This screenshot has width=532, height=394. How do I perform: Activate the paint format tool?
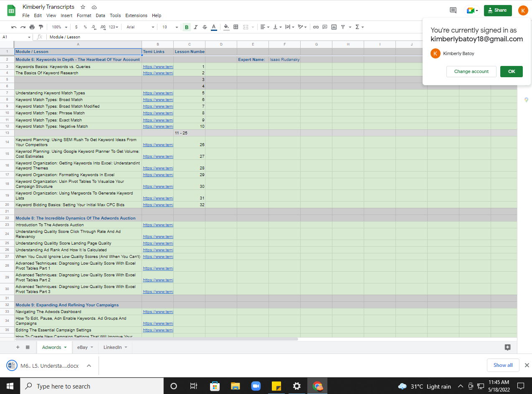[41, 27]
